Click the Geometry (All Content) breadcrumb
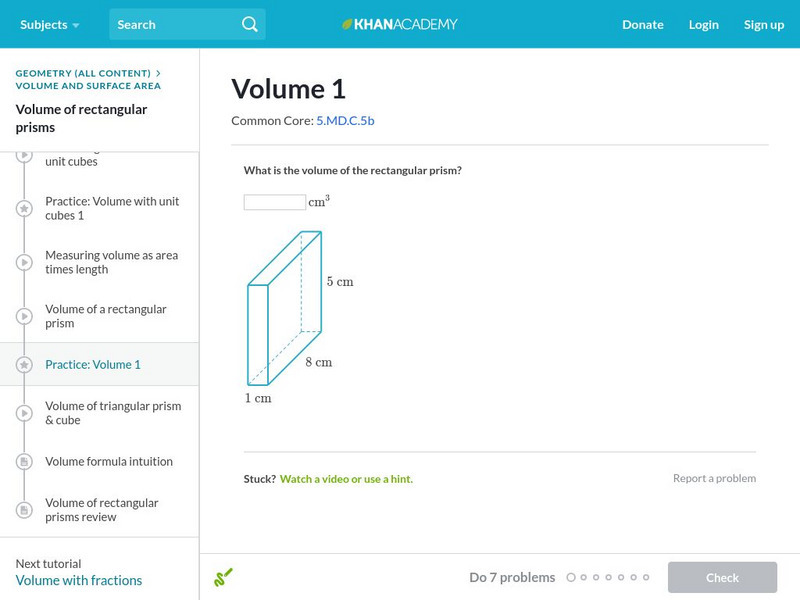The image size is (800, 600). (x=83, y=73)
